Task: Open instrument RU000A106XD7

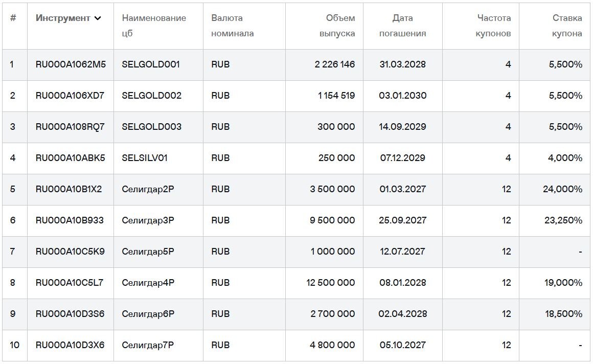Action: (70, 96)
